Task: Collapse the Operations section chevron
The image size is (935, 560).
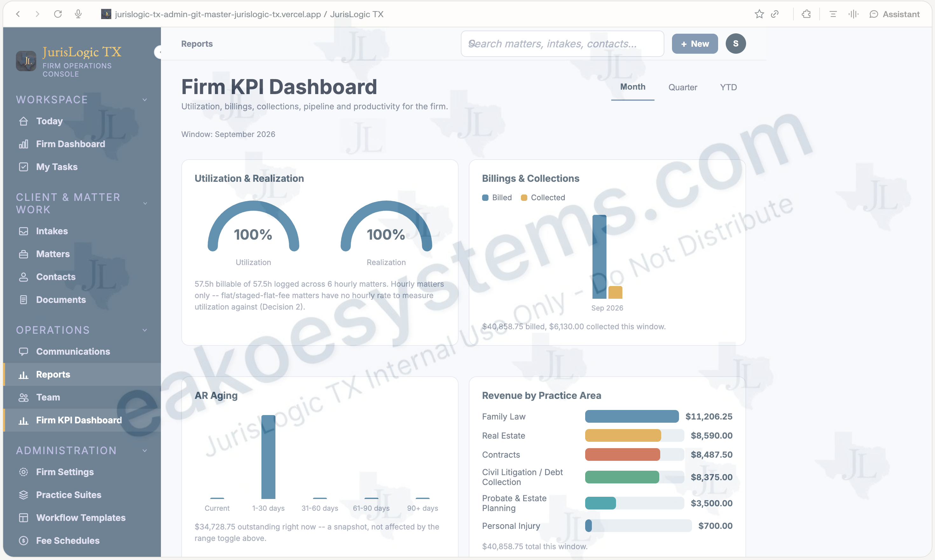Action: pyautogui.click(x=145, y=330)
